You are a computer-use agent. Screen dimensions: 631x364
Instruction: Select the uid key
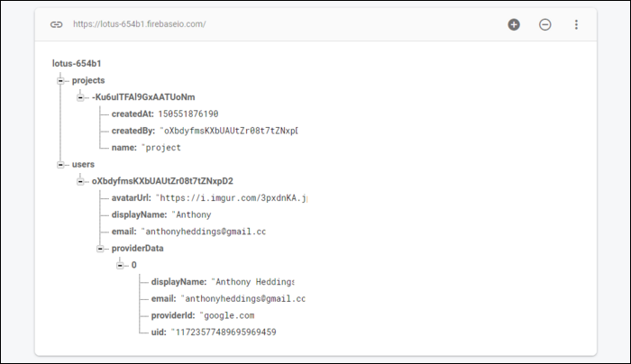pyautogui.click(x=159, y=332)
